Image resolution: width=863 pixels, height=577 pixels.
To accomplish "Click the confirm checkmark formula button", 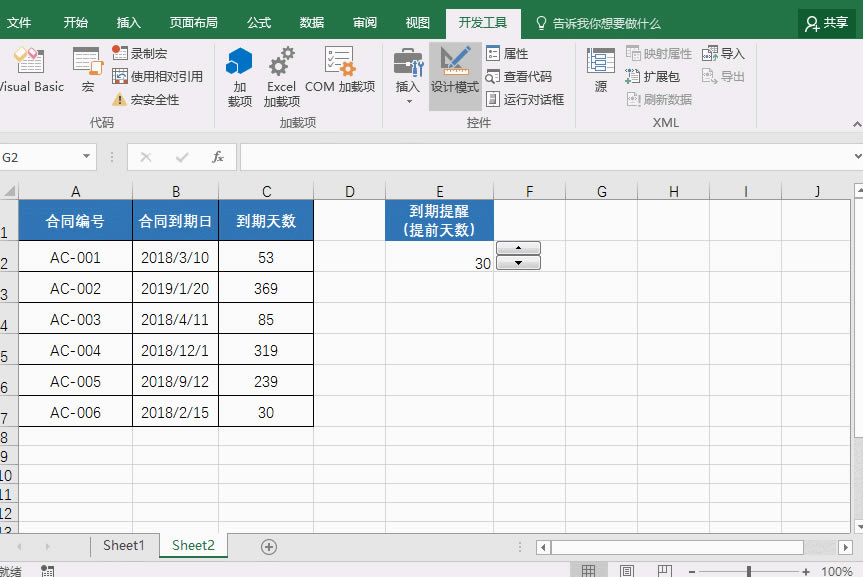I will (x=182, y=157).
